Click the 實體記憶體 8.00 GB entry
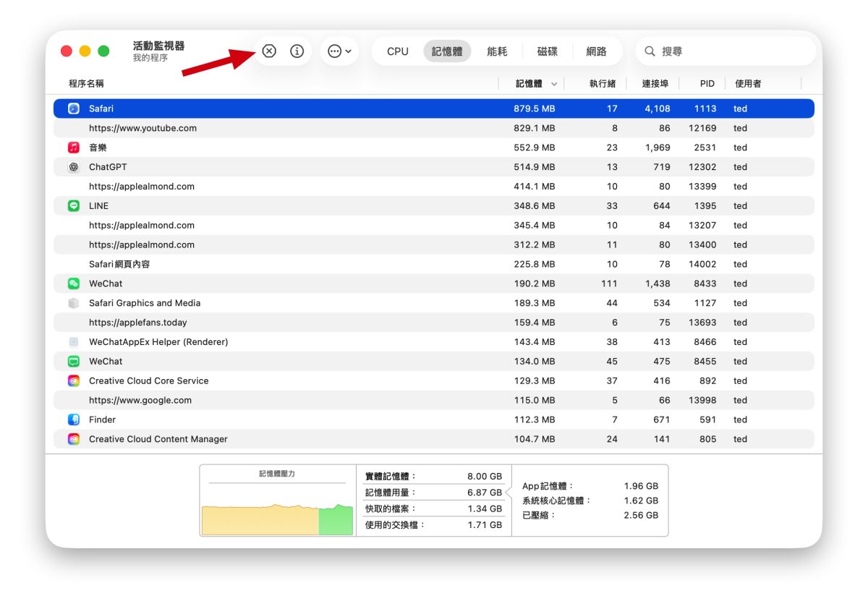This screenshot has height=609, width=868. point(433,477)
